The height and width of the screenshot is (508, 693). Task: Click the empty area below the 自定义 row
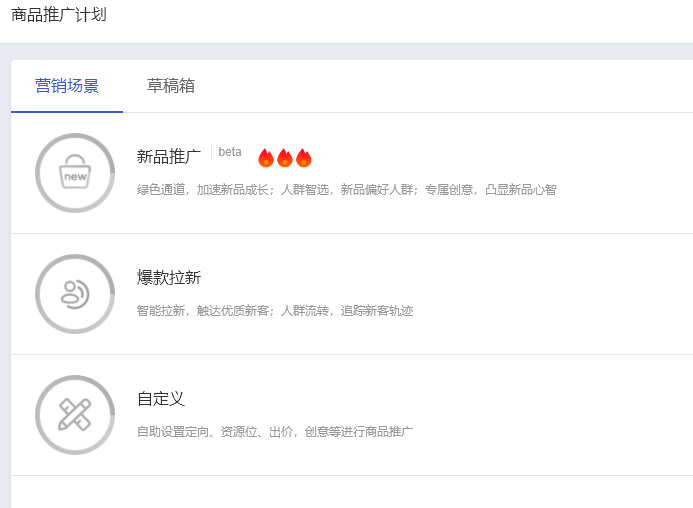(x=350, y=492)
